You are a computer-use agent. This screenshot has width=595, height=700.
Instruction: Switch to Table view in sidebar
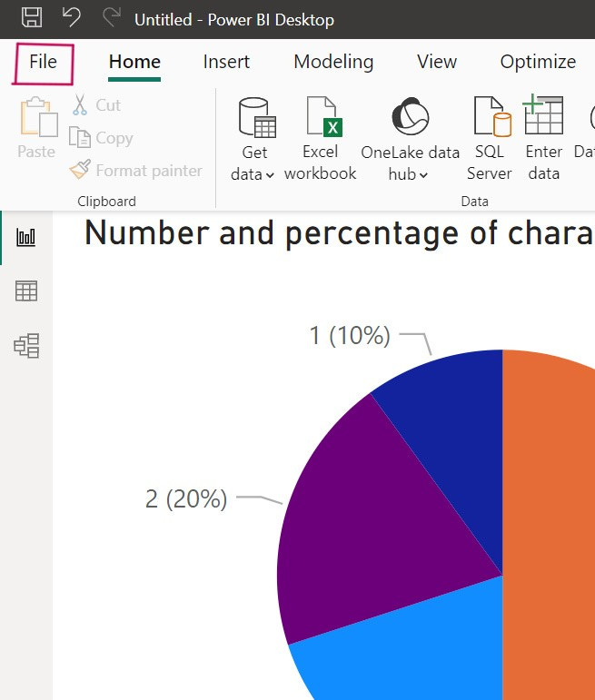coord(26,291)
